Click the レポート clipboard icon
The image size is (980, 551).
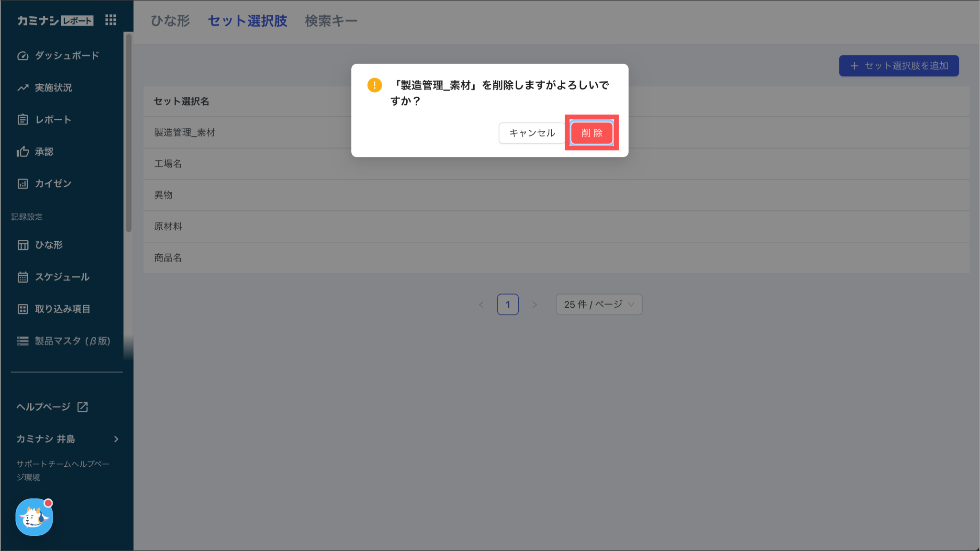22,120
